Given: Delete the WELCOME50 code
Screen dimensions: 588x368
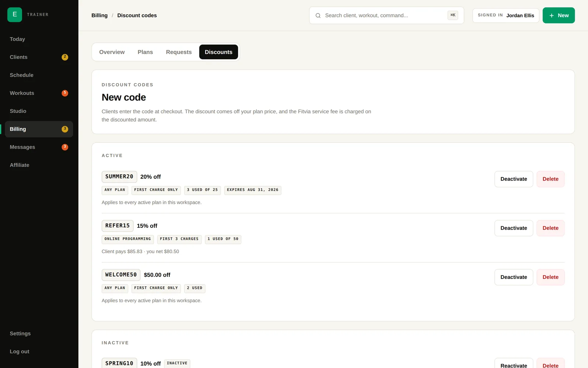Looking at the screenshot, I should click(551, 277).
